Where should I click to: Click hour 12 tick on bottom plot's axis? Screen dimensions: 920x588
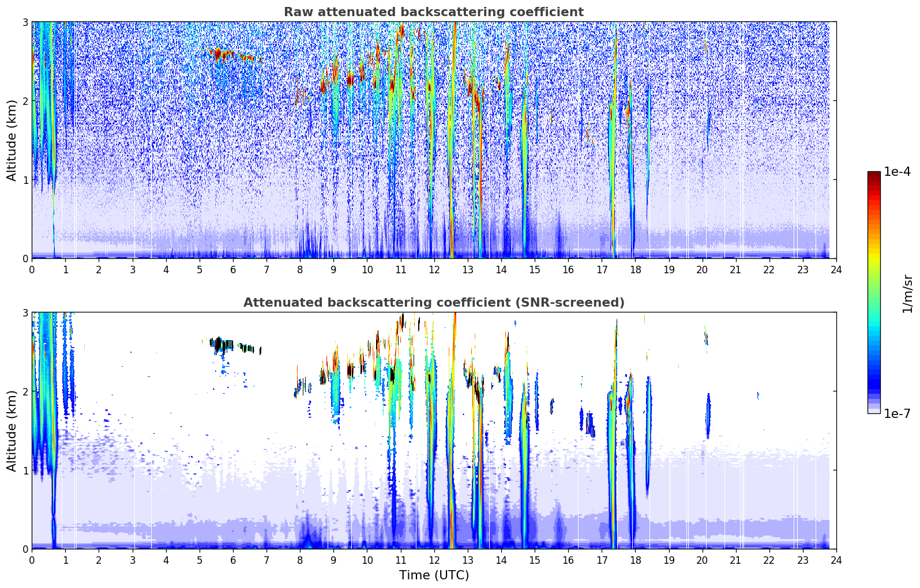(434, 560)
